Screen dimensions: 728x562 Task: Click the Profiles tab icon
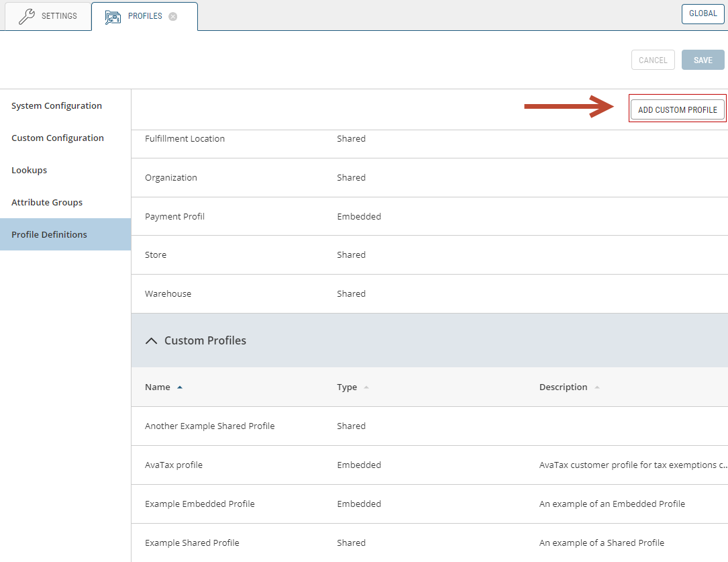click(x=113, y=17)
